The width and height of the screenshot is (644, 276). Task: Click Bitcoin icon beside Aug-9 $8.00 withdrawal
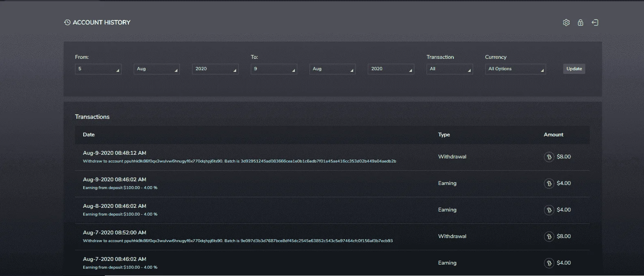pyautogui.click(x=549, y=157)
